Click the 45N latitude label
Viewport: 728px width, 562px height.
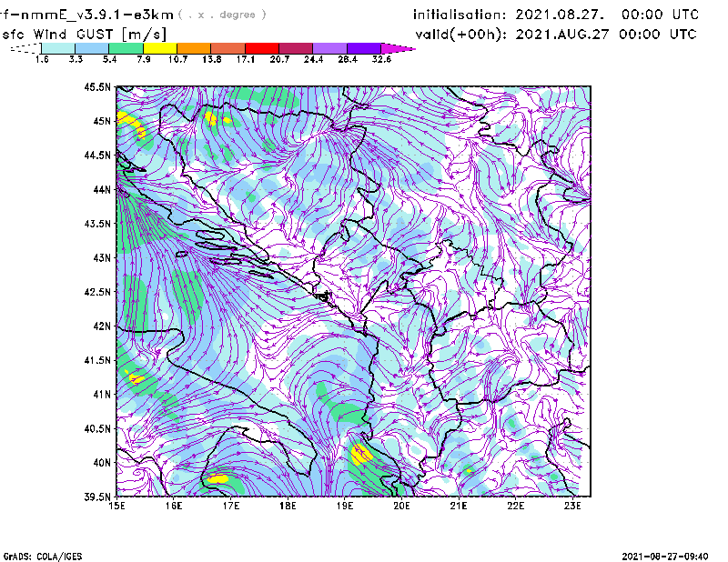coord(102,121)
